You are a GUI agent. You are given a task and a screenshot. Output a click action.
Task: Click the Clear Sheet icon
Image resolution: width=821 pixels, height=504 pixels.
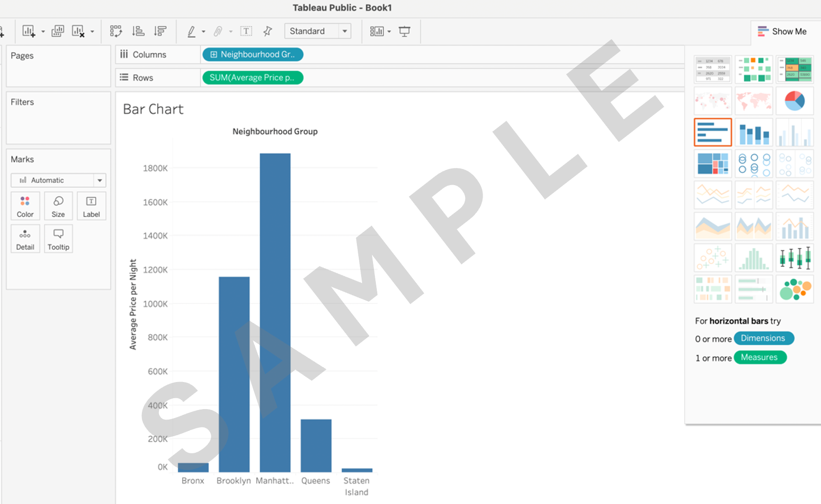(x=78, y=31)
